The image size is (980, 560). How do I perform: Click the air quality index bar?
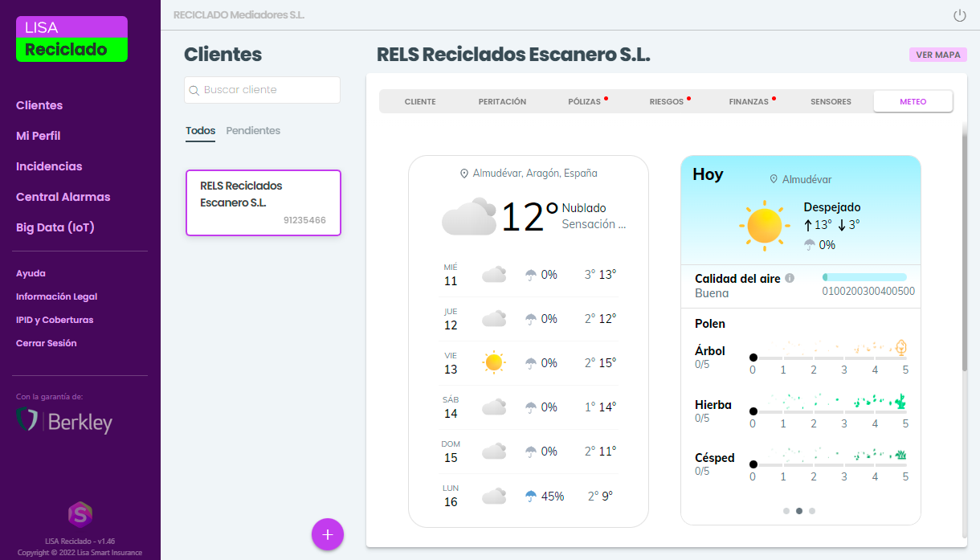coord(864,277)
